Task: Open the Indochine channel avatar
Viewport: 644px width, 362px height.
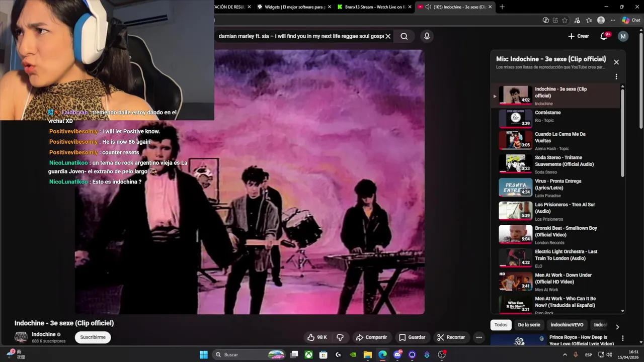Action: (x=21, y=337)
